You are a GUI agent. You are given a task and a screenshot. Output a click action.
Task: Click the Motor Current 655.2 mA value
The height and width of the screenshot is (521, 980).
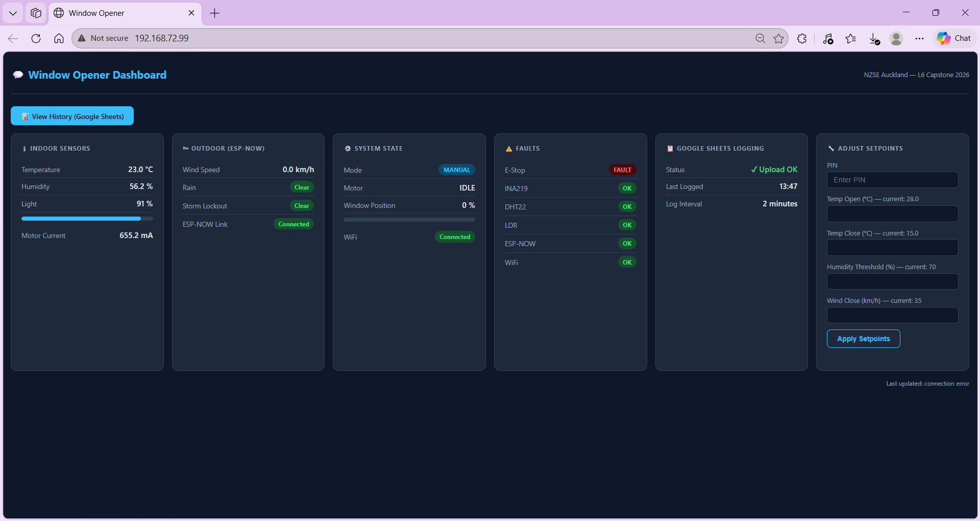pos(136,235)
